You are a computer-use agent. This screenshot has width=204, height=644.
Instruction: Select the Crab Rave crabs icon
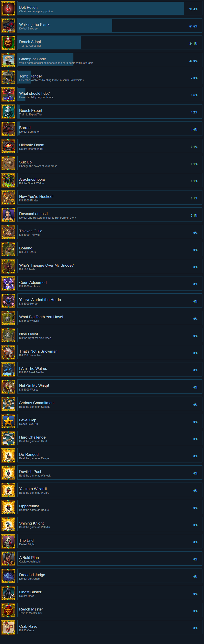[8, 627]
